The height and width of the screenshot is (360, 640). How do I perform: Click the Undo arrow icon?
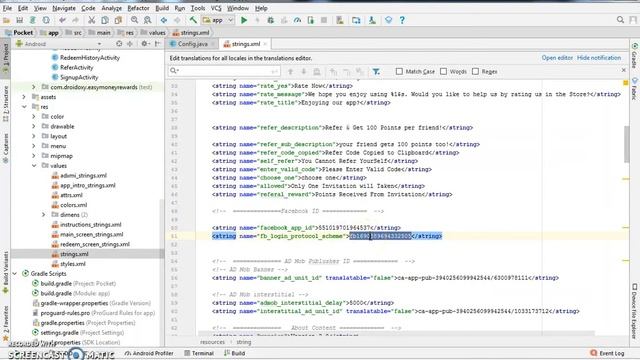(x=62, y=20)
